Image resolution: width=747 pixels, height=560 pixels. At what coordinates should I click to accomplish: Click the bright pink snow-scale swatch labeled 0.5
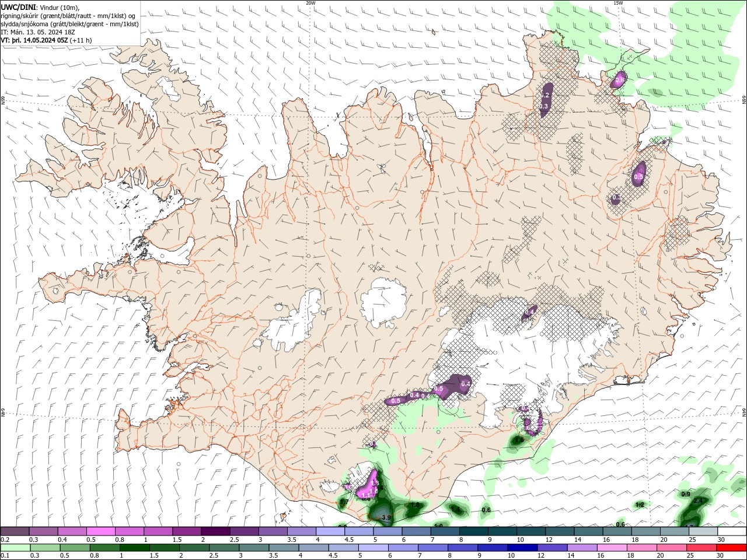coord(100,531)
